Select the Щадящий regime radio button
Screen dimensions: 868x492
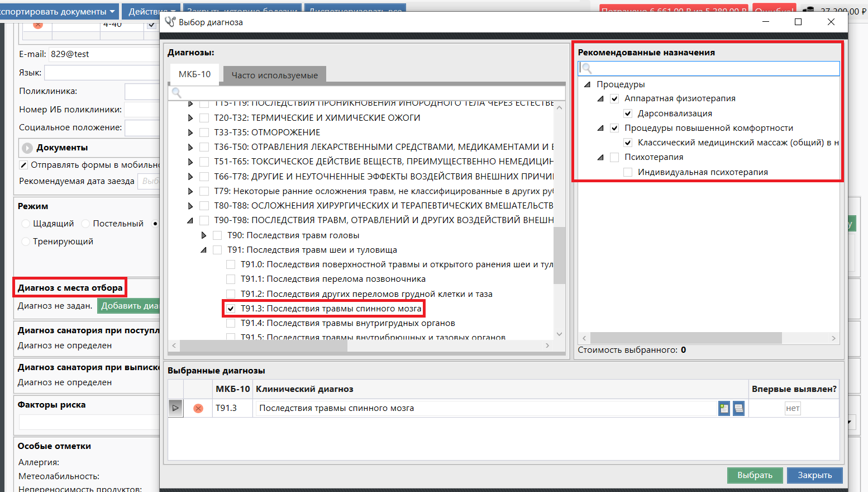pos(26,224)
